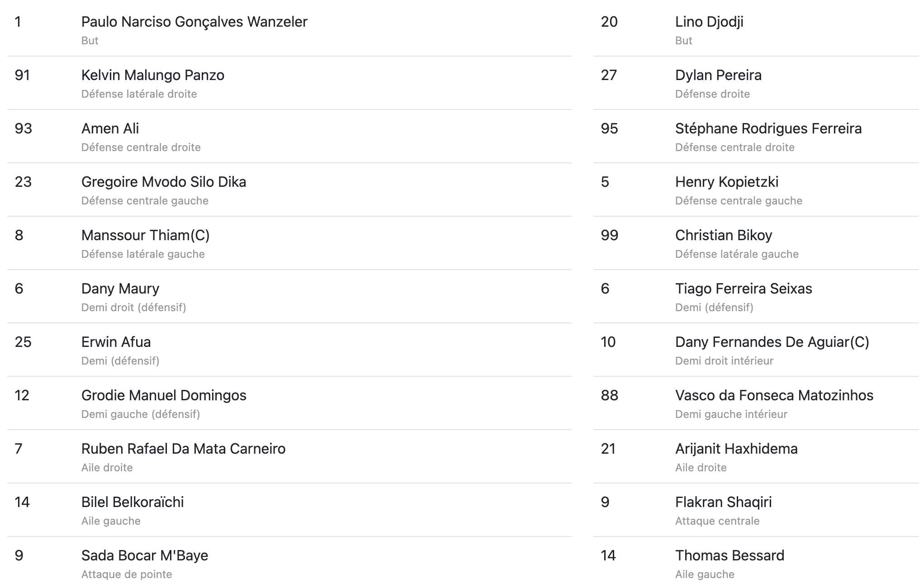Click Stéphane Rodrigues Ferreira
919x588 pixels.
click(756, 137)
